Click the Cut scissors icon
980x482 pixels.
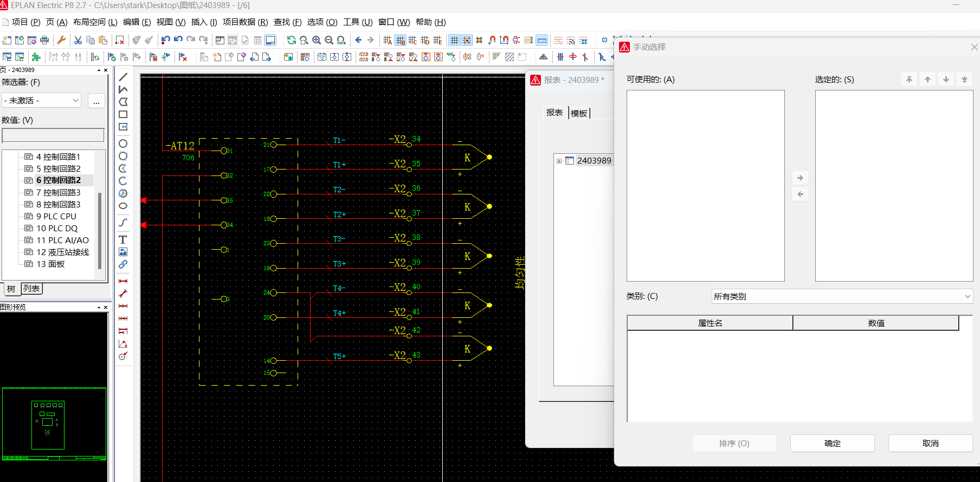[x=78, y=40]
